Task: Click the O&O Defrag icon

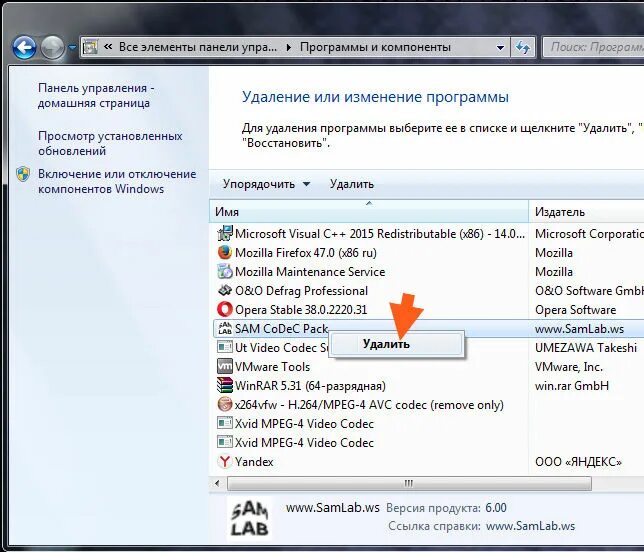Action: pos(225,290)
